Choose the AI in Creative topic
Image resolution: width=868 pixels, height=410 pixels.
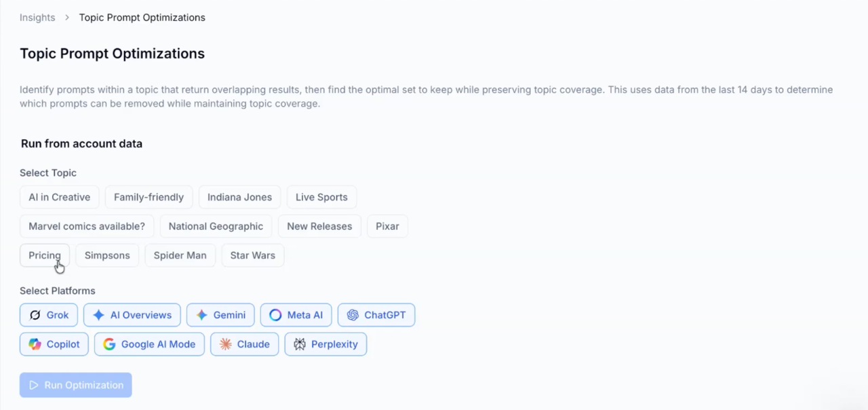pos(60,197)
